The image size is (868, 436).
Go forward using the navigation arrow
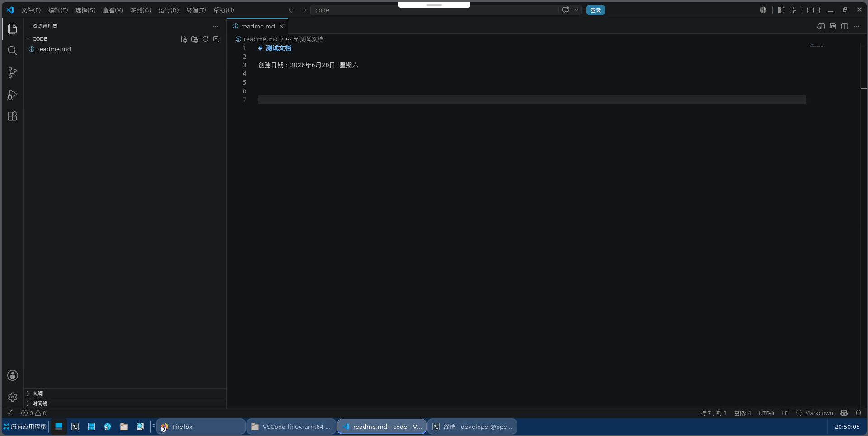(x=304, y=10)
